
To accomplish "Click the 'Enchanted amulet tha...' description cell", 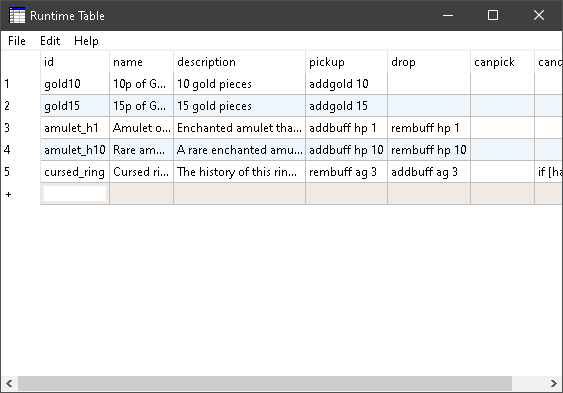I will point(239,128).
